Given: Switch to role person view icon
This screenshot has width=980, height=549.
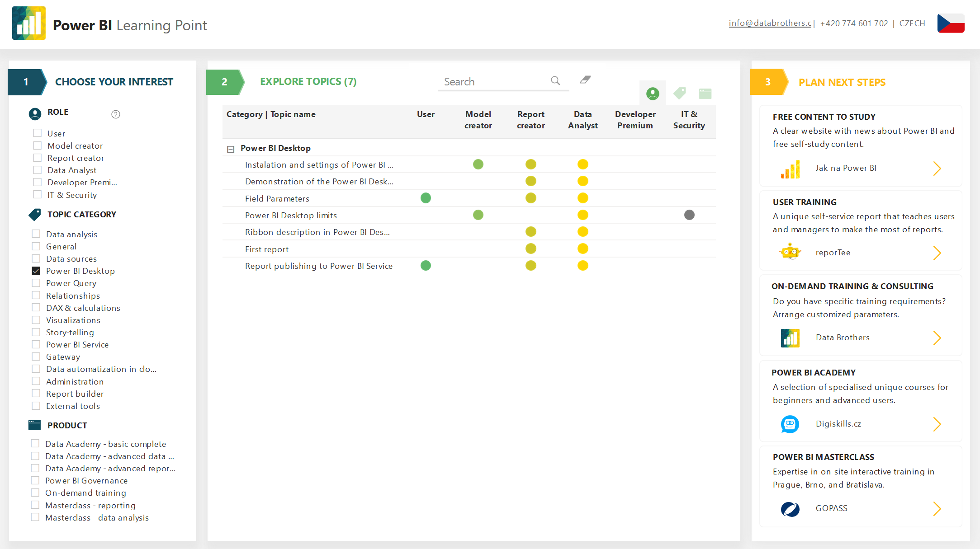Looking at the screenshot, I should tap(652, 94).
